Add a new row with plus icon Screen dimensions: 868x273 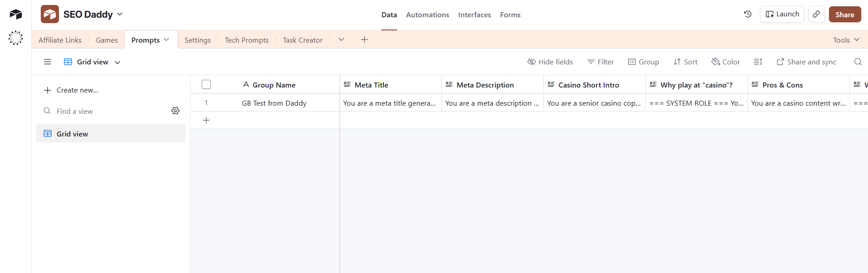[x=206, y=120]
